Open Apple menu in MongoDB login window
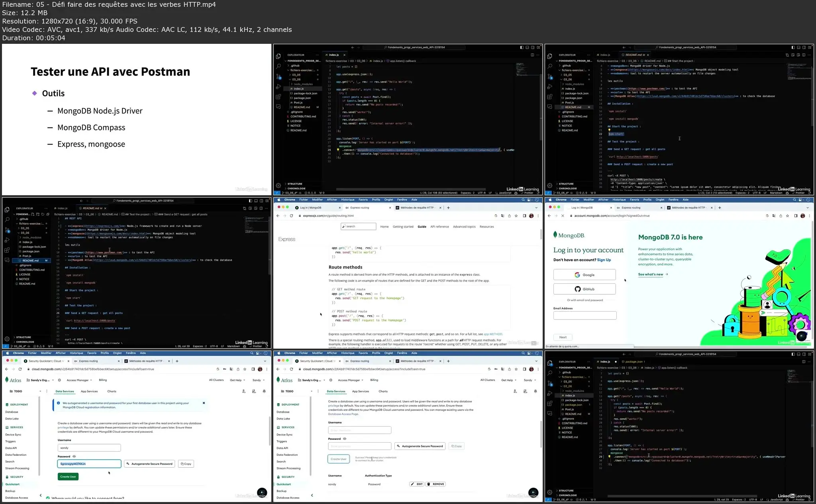 click(x=550, y=200)
